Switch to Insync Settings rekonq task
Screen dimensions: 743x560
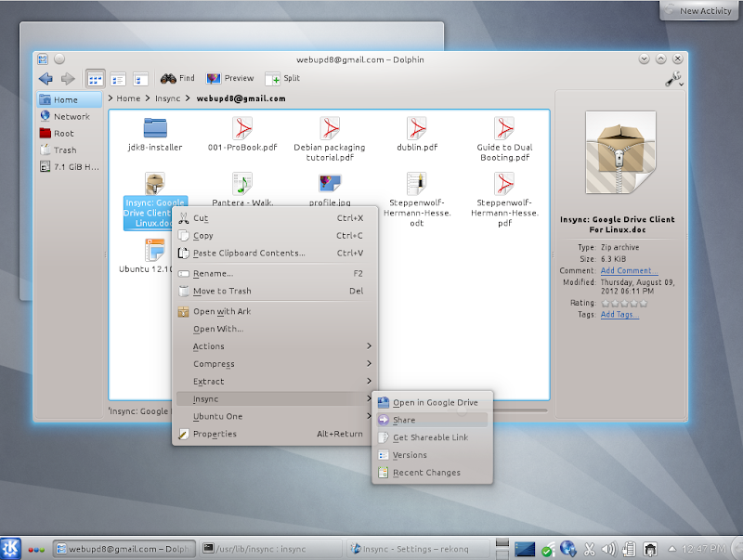pos(418,549)
